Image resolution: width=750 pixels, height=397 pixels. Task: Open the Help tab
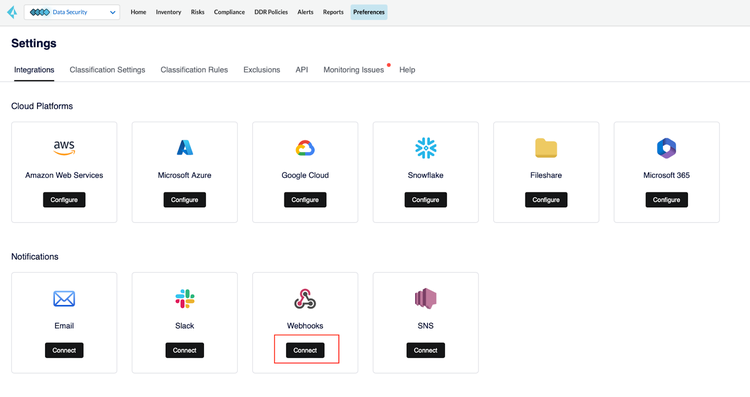[407, 70]
